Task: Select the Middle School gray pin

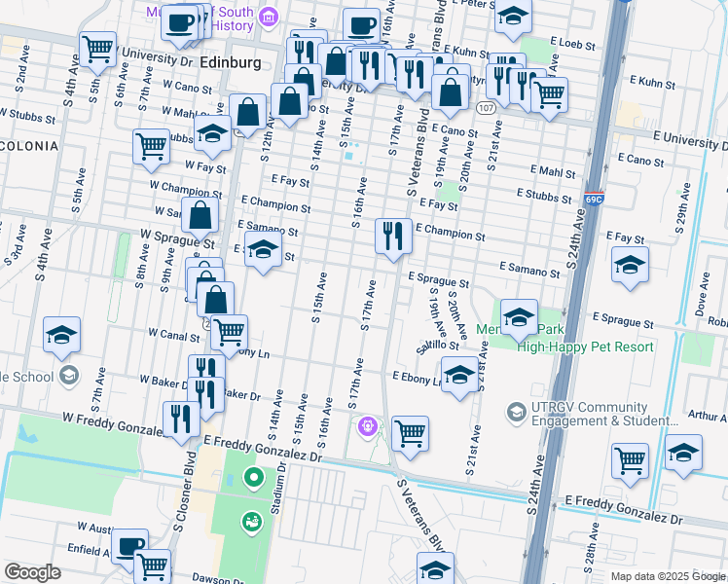Action: tap(69, 376)
